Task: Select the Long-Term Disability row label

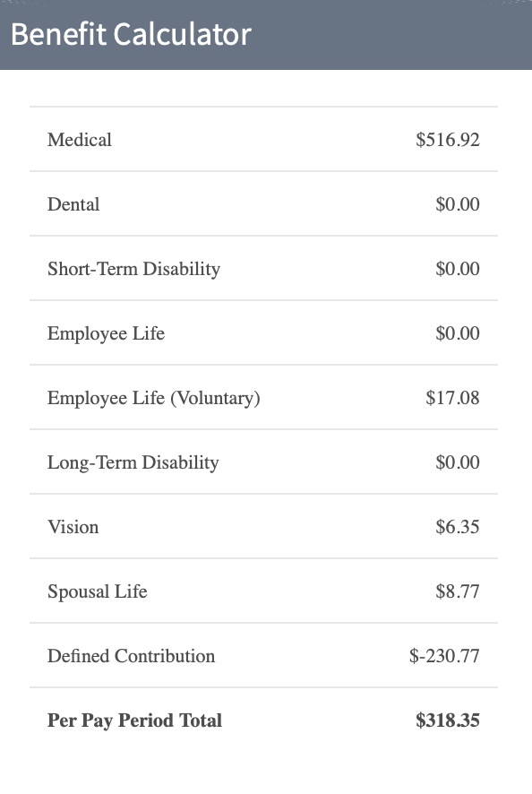Action: click(133, 462)
